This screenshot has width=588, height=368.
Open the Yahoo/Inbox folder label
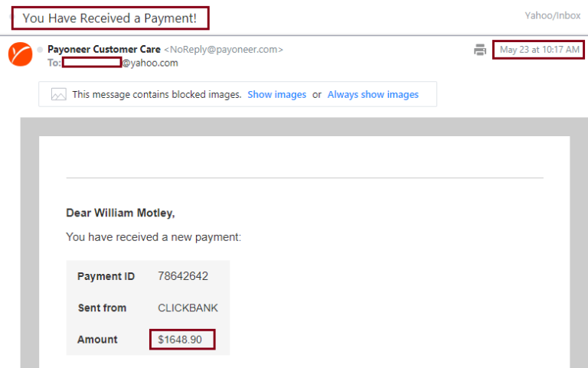coord(552,15)
